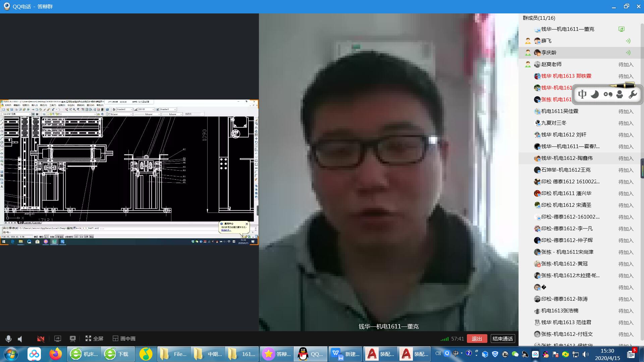
Task: Click the wrench icon in input-method toolbar
Action: coord(633,95)
